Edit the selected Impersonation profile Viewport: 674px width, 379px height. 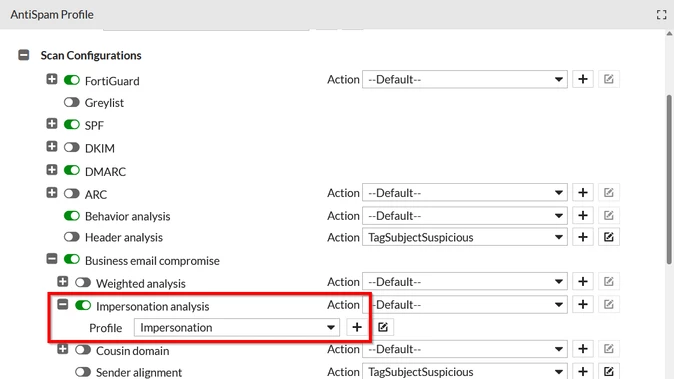[383, 327]
